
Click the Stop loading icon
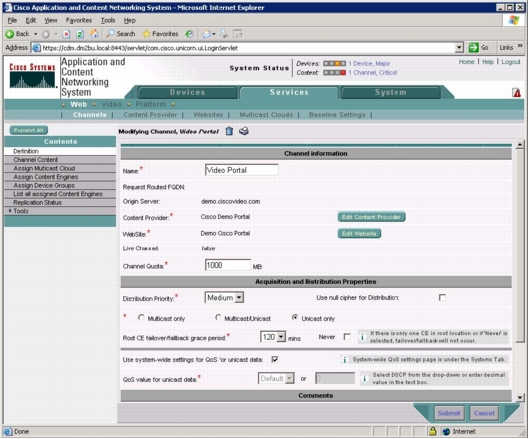coord(67,34)
